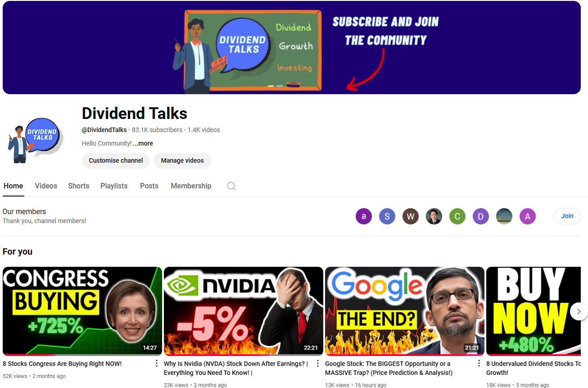
Task: Click the green member avatar 'C'
Action: [x=457, y=216]
